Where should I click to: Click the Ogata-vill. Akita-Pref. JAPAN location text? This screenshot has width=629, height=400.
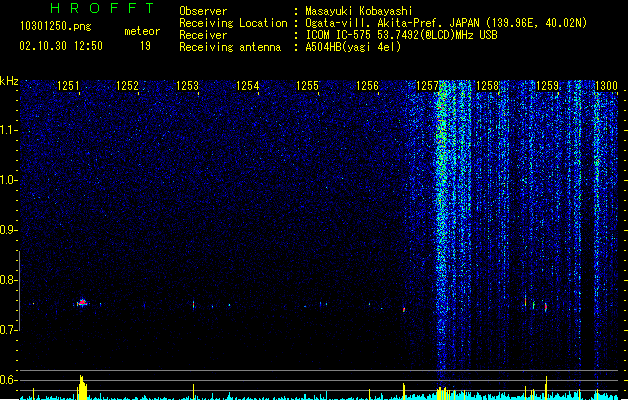tap(446, 23)
